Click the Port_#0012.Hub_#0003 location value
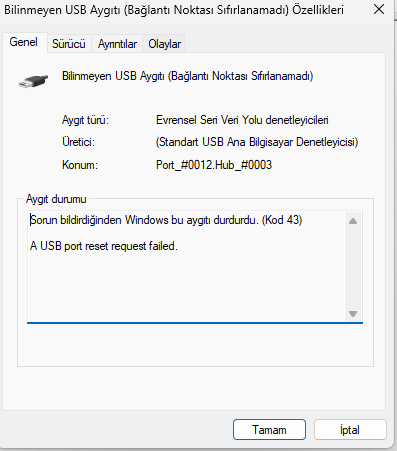This screenshot has width=397, height=451. coord(214,165)
